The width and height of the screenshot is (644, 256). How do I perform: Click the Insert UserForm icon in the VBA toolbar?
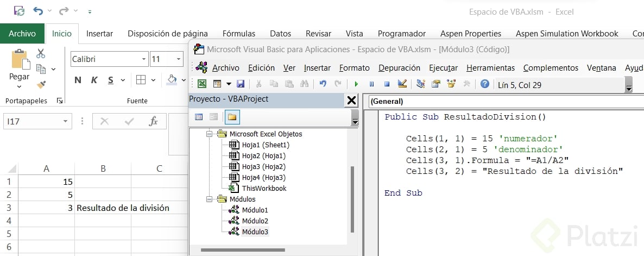(217, 84)
